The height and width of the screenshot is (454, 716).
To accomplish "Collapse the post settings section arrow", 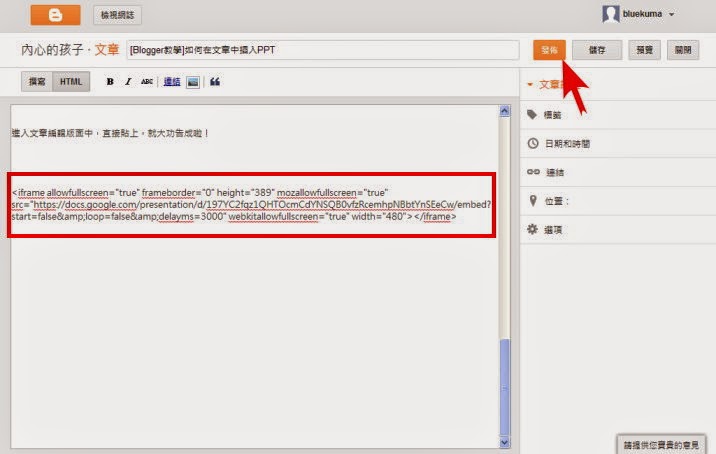I will pos(530,84).
